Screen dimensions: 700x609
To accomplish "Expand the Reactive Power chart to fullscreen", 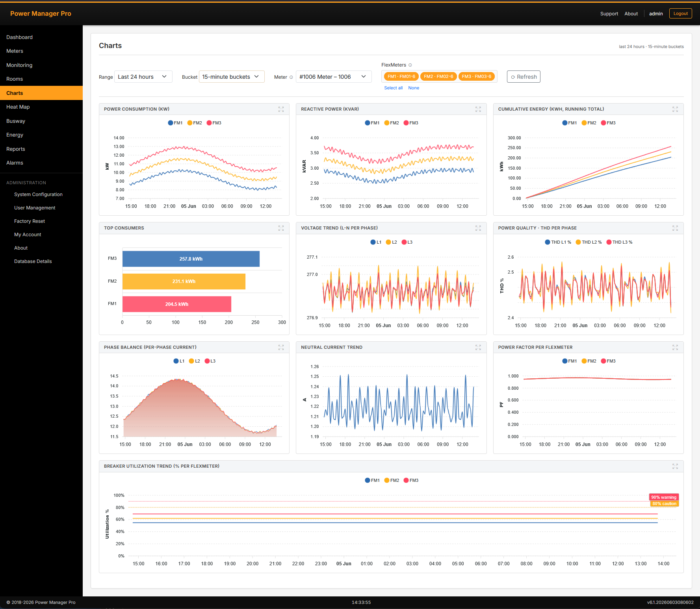I will (478, 109).
